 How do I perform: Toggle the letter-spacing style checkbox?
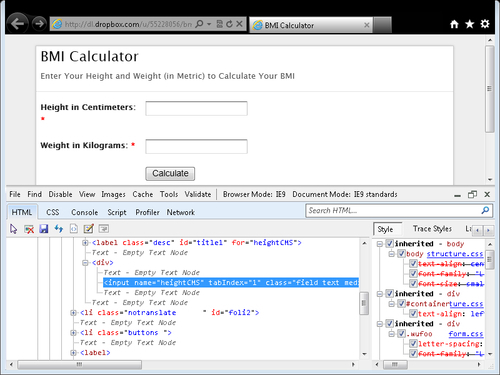[x=413, y=344]
